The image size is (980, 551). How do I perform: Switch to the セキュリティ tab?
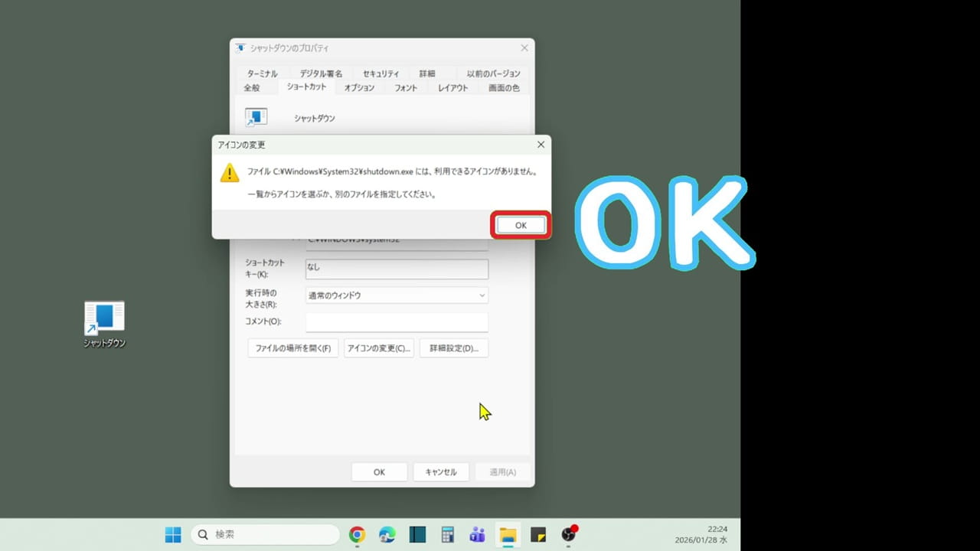(381, 73)
